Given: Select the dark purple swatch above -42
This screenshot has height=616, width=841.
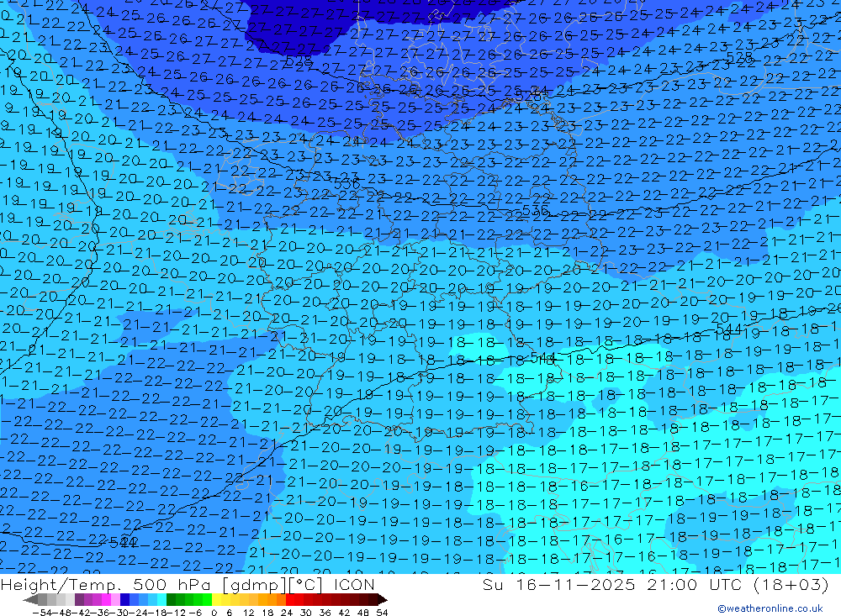Looking at the screenshot, I should [79, 599].
